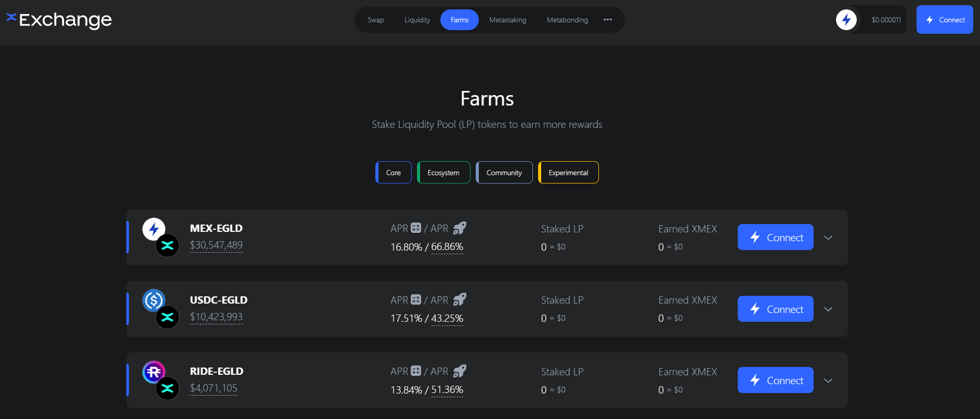980x419 pixels.
Task: Click the $10,423,993 liquidity value
Action: [216, 317]
